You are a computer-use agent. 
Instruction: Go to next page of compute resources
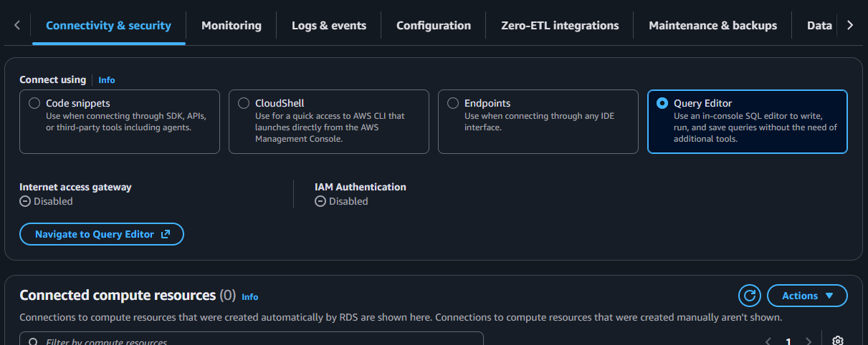pos(809,341)
